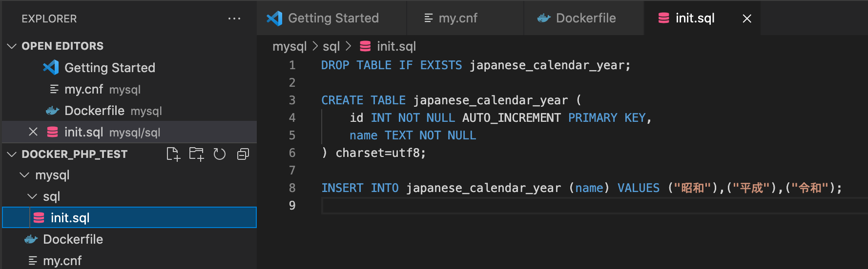Viewport: 868px width, 269px height.
Task: Click VALUES keyword on line 8
Action: [x=639, y=188]
